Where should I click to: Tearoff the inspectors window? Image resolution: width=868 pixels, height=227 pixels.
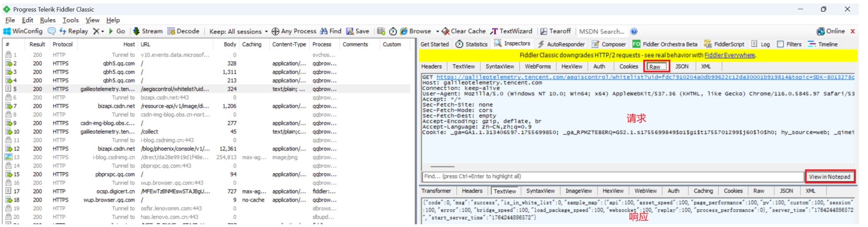click(556, 31)
